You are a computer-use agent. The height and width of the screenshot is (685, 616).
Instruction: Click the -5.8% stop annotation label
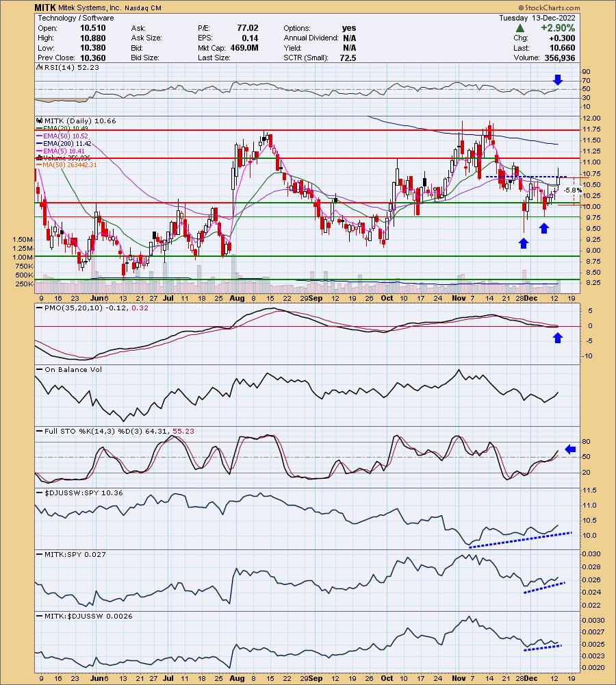572,190
